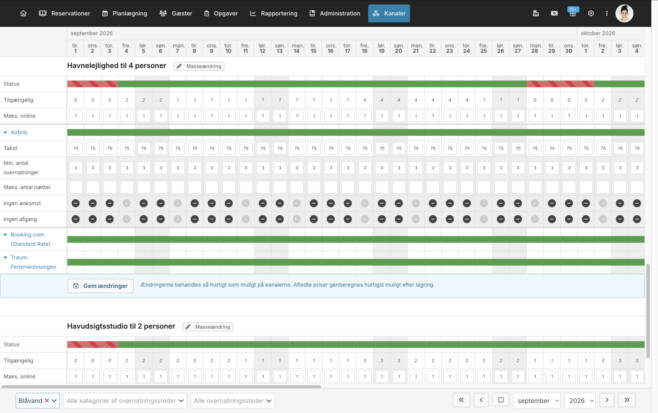The height and width of the screenshot is (413, 658).
Task: Edit Maks. antal nætter for torsdag 3 september
Action: [110, 187]
